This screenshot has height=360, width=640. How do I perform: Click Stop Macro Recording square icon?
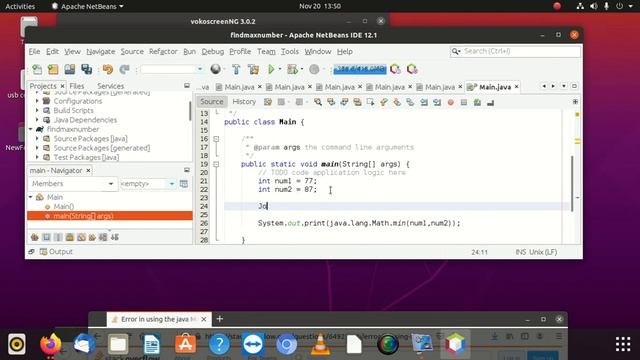[464, 102]
